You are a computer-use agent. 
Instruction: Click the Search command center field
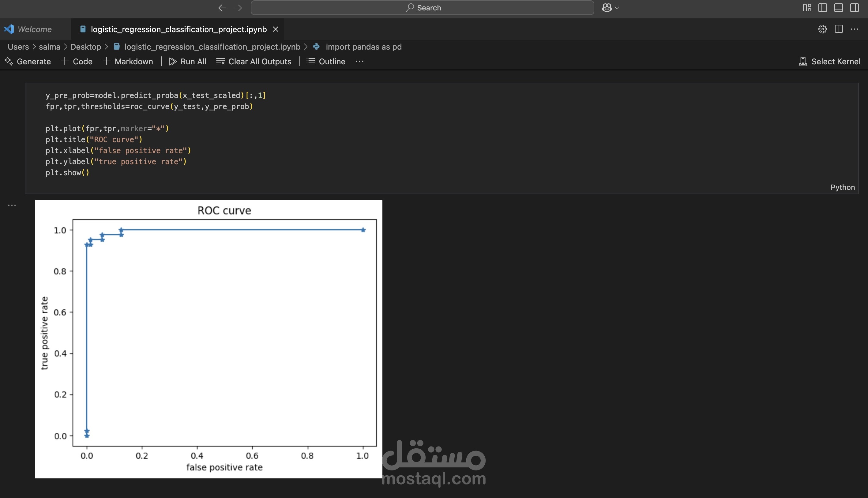(422, 8)
